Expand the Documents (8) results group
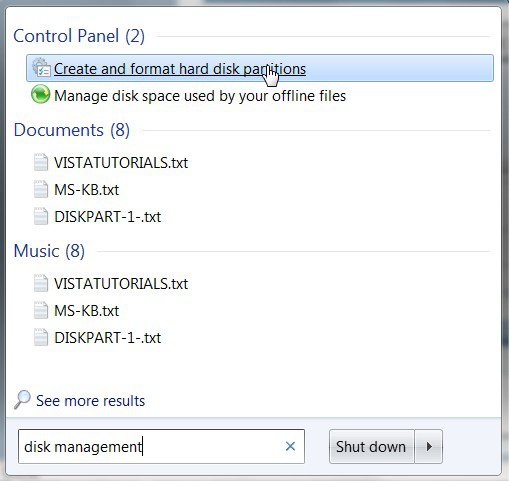509x481 pixels. coord(72,130)
